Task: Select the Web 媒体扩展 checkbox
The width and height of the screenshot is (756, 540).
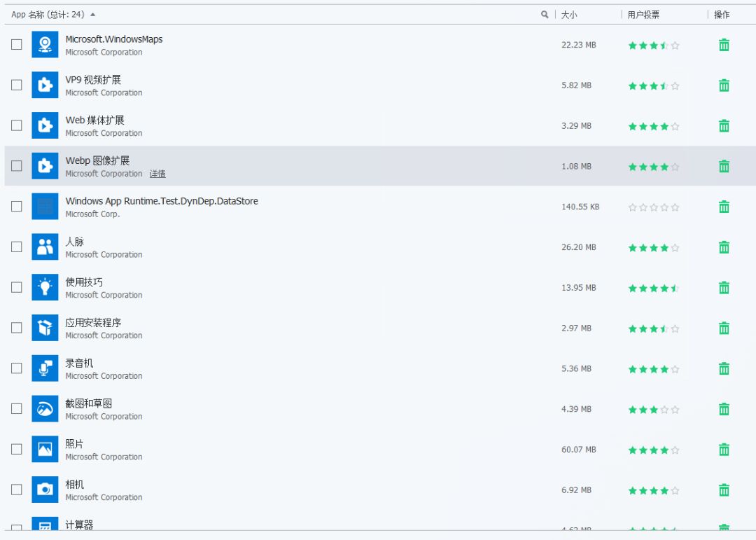Action: (16, 125)
